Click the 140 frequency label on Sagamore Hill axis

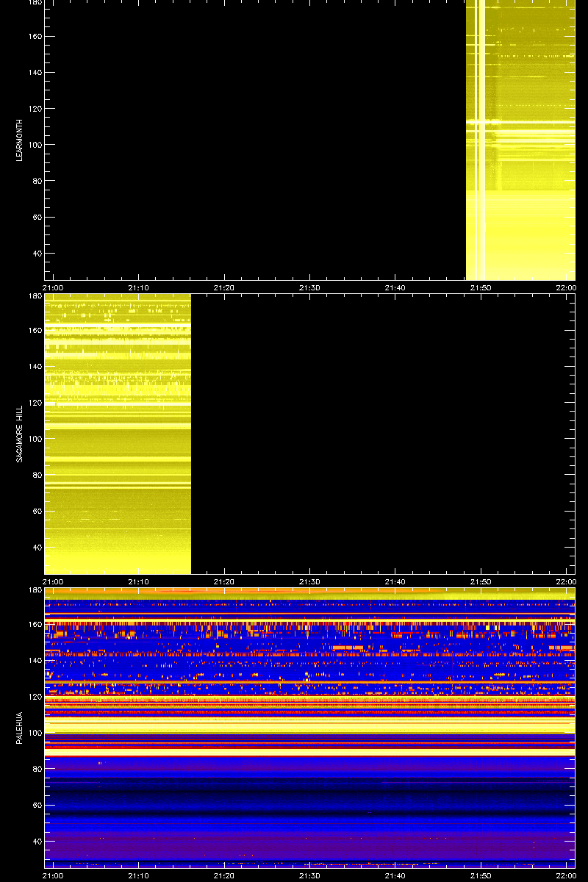[x=35, y=367]
